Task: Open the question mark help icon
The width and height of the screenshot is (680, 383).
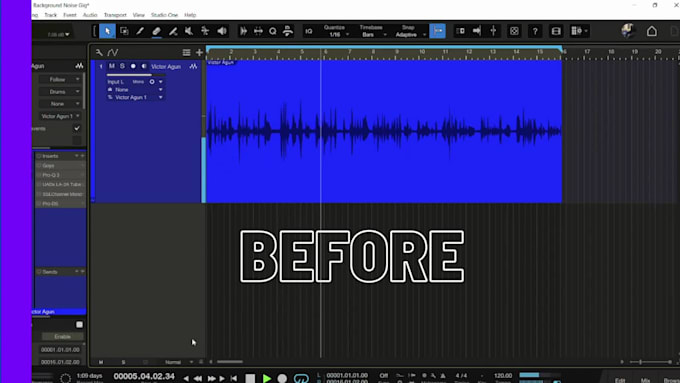Action: click(535, 31)
